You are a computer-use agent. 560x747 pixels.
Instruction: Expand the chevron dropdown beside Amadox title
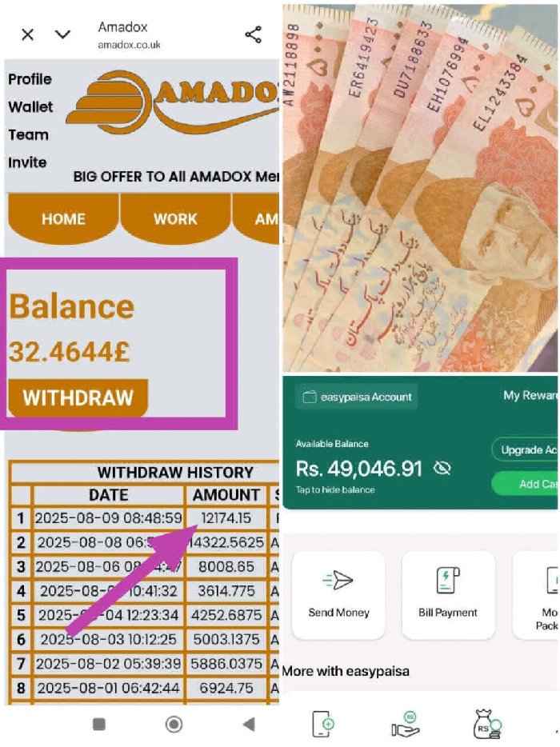coord(62,34)
